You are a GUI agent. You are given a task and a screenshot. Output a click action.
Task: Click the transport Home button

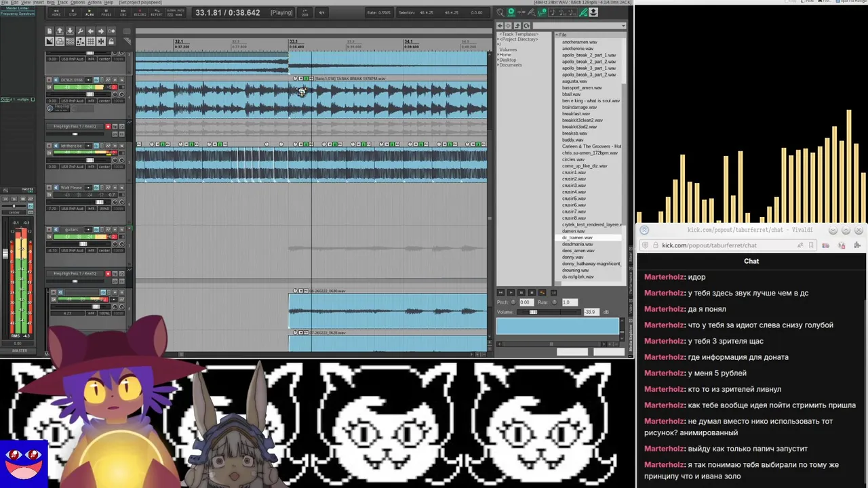pos(56,13)
